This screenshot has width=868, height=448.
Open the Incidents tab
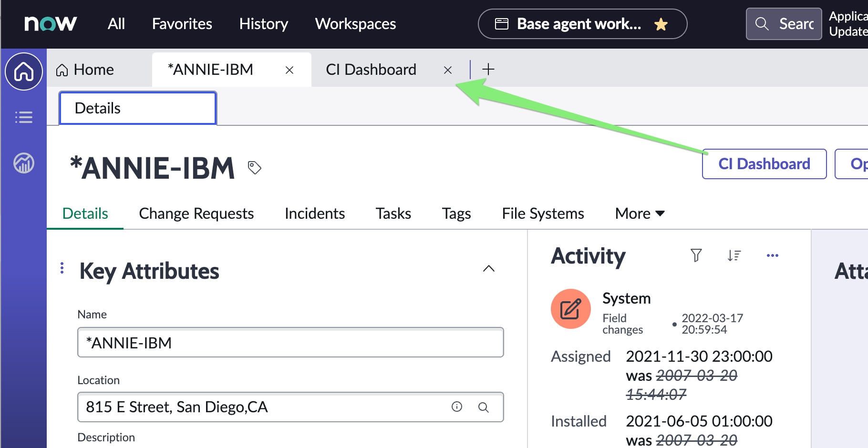[315, 214]
